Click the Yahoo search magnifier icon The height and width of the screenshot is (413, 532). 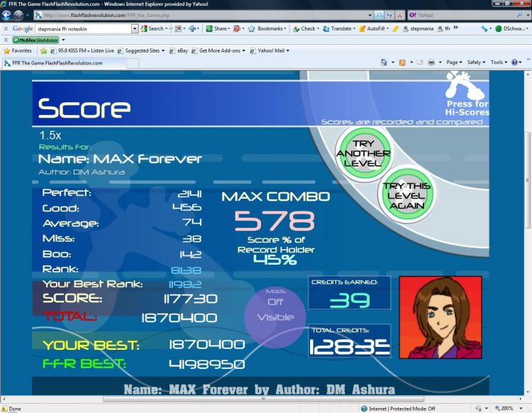[x=519, y=15]
